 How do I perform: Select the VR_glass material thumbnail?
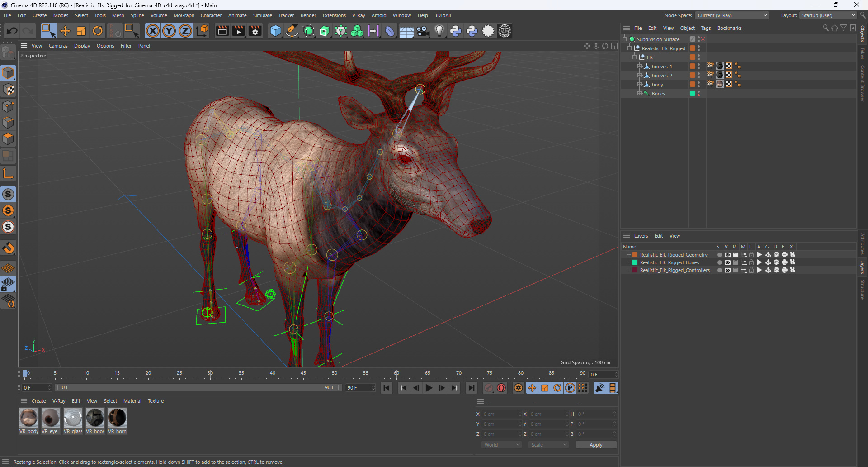[73, 418]
